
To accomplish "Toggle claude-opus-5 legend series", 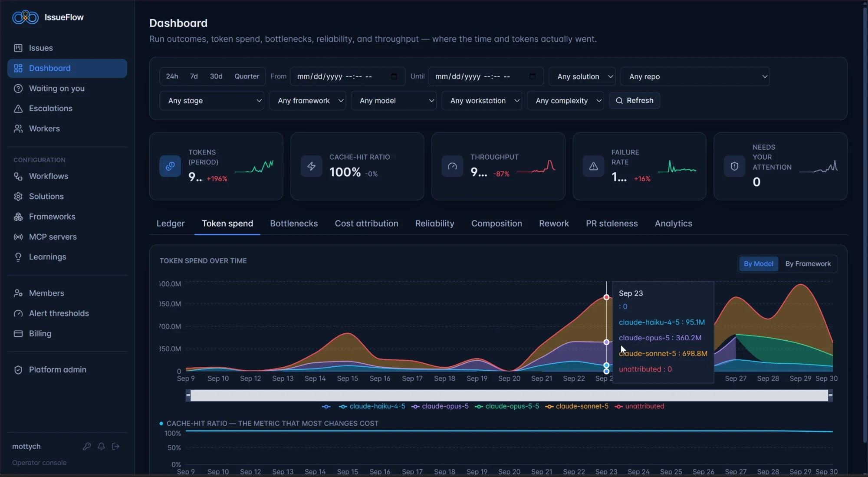I will [x=440, y=407].
